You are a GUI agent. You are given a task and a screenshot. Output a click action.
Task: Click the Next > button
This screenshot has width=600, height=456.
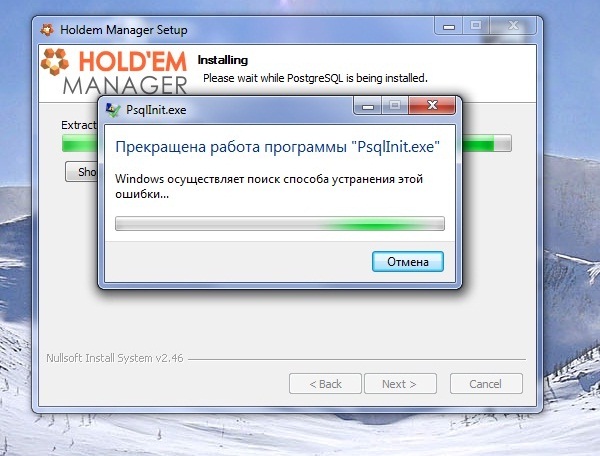[400, 384]
